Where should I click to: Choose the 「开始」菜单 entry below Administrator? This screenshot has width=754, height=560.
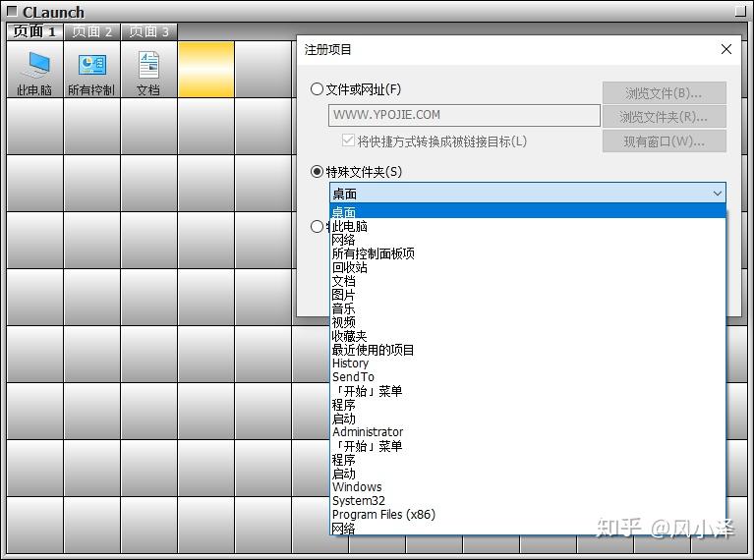click(x=528, y=446)
